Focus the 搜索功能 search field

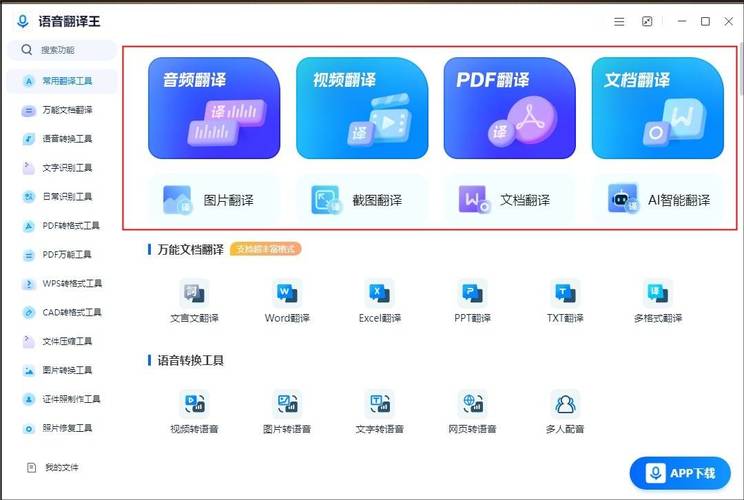point(62,50)
